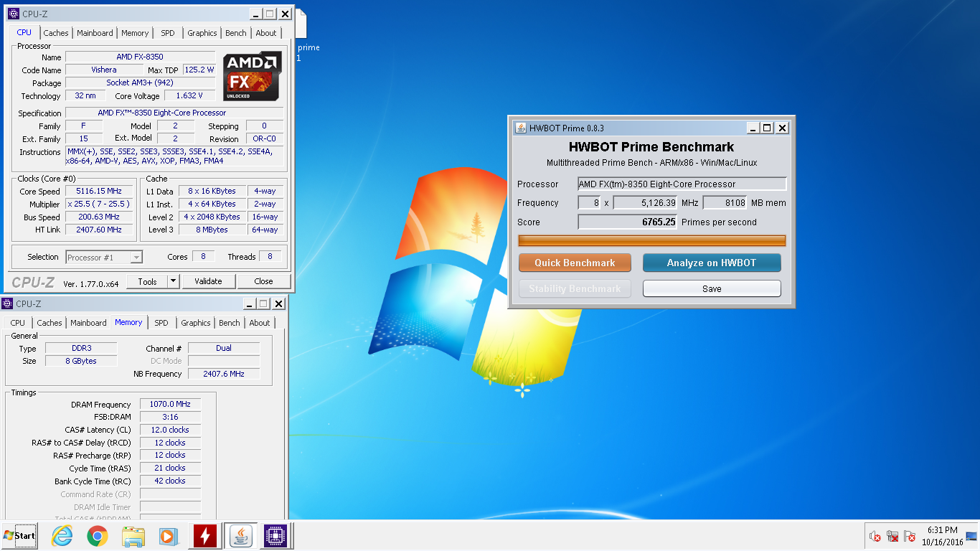Select the Java HWBOT Prime taskbar icon
Image resolution: width=980 pixels, height=551 pixels.
[x=241, y=536]
